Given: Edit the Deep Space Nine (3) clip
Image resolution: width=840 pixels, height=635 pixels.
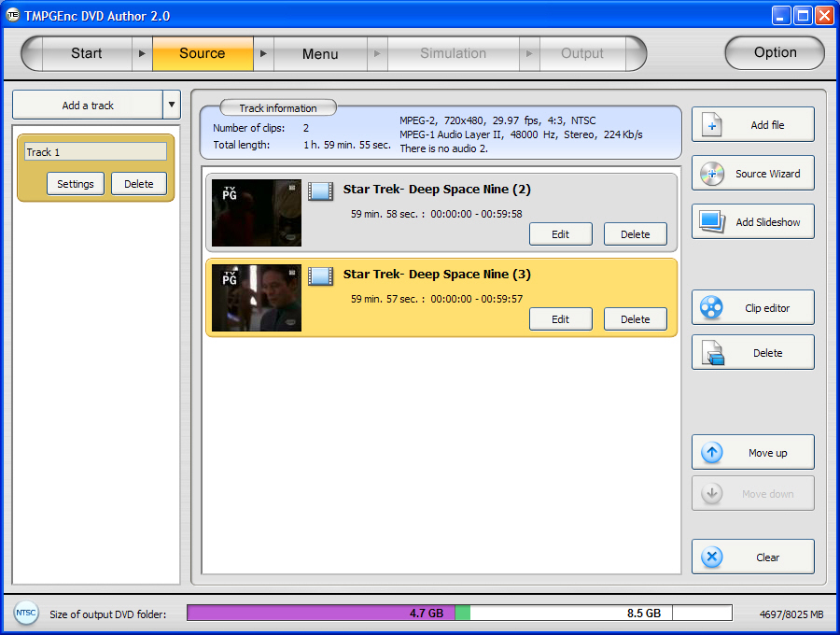Looking at the screenshot, I should pos(560,318).
